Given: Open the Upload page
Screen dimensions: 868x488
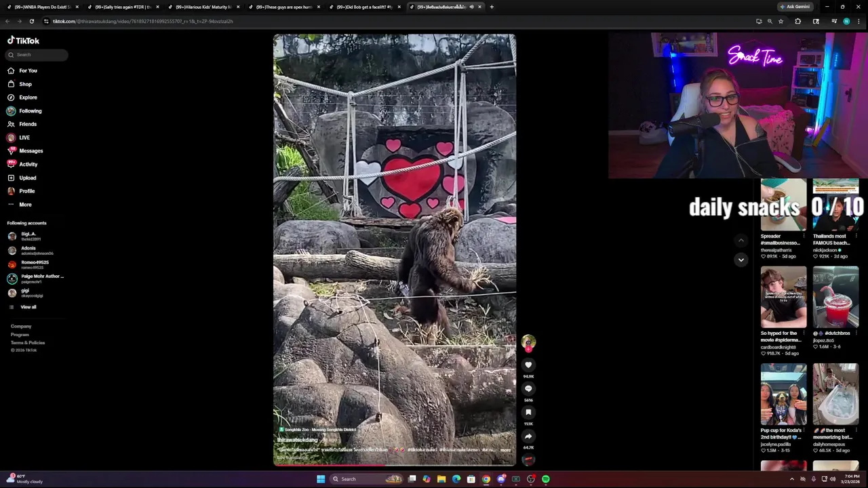Looking at the screenshot, I should (x=22, y=178).
